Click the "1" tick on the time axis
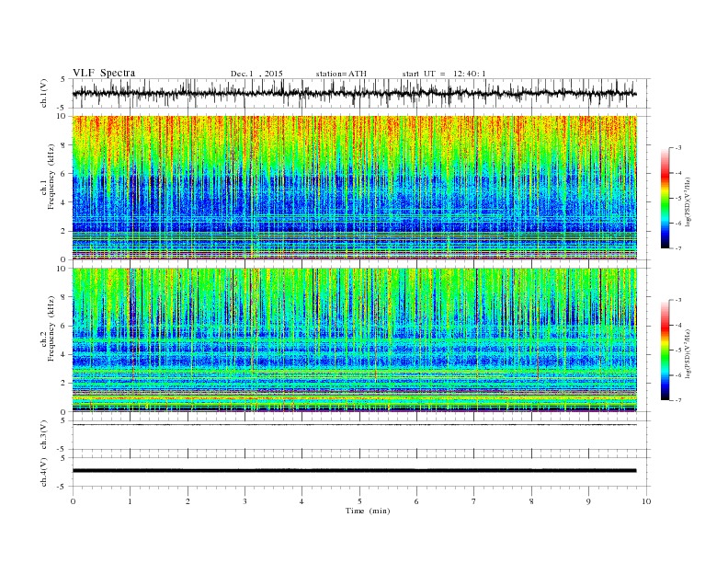Image resolution: width=728 pixels, height=563 pixels. click(x=130, y=501)
